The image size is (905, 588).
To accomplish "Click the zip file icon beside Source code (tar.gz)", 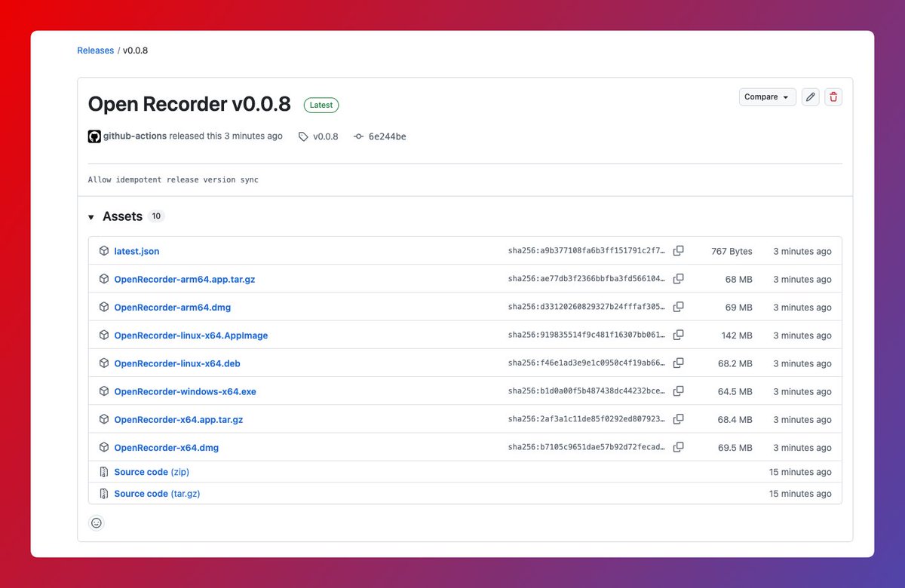I will click(104, 494).
